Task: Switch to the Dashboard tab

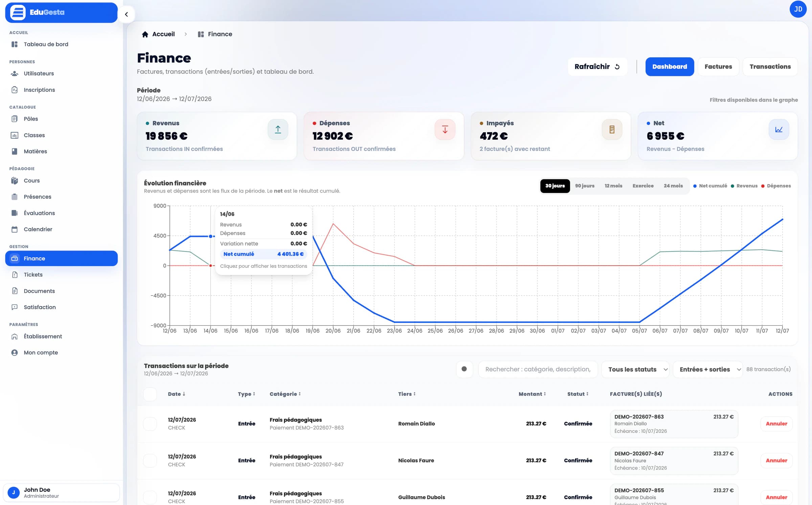Action: click(x=670, y=67)
